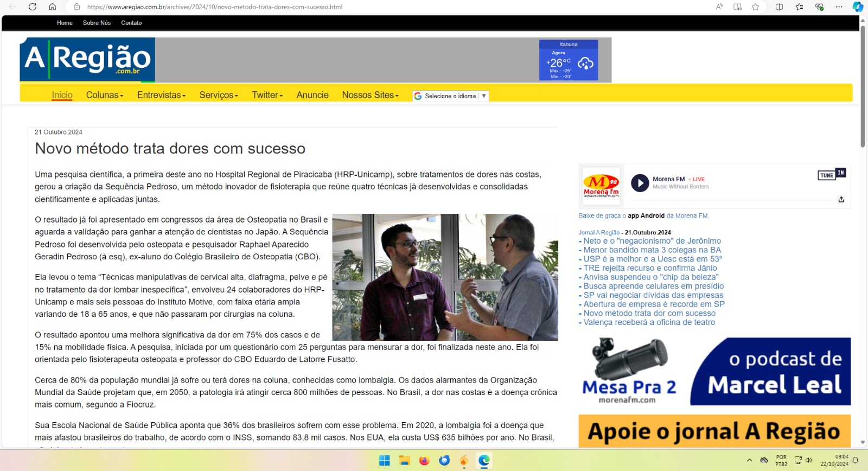This screenshot has width=868, height=471.
Task: Click the page vertical scrollbar thumb
Action: [x=863, y=86]
